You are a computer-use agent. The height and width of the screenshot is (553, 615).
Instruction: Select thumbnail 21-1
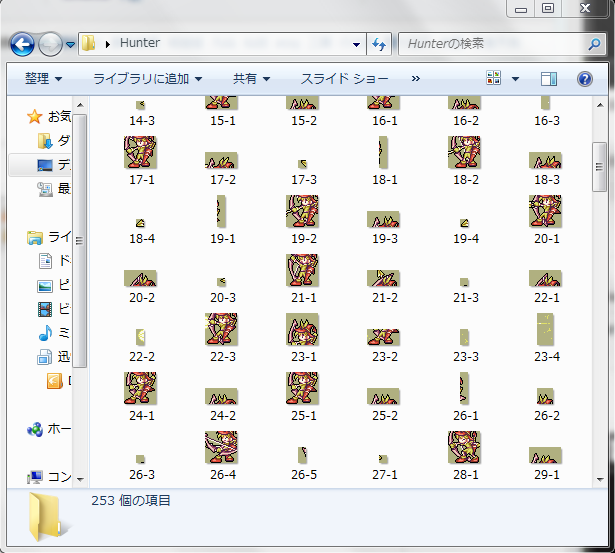pos(302,270)
